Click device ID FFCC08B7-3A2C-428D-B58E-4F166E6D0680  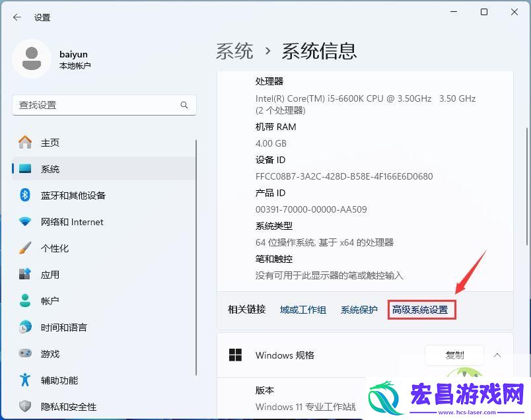click(344, 176)
